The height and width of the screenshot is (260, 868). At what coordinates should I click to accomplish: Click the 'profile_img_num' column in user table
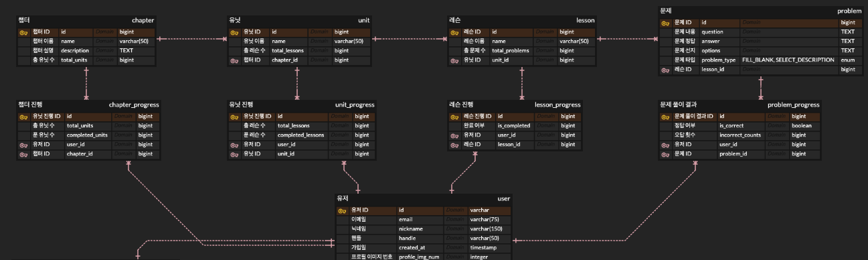click(x=419, y=257)
